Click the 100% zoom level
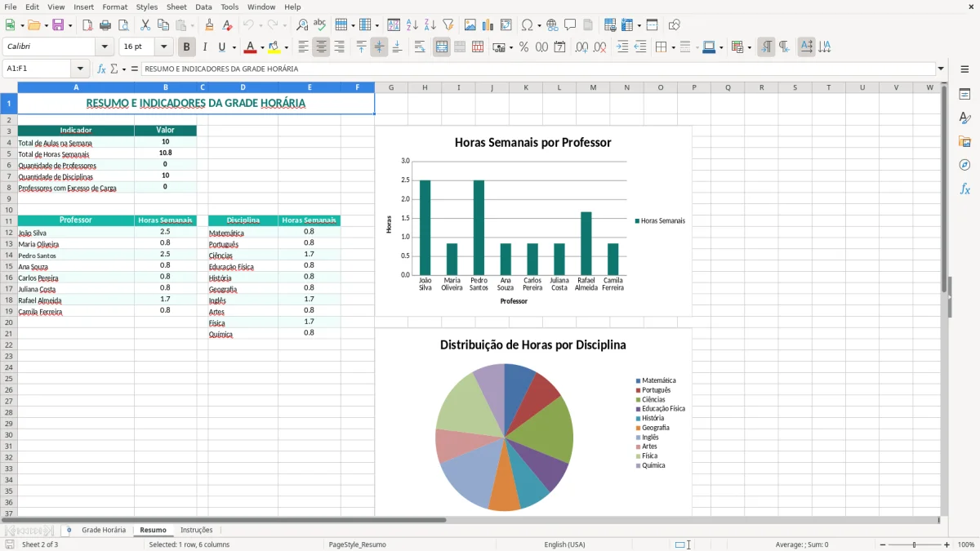The width and height of the screenshot is (980, 551). (966, 544)
